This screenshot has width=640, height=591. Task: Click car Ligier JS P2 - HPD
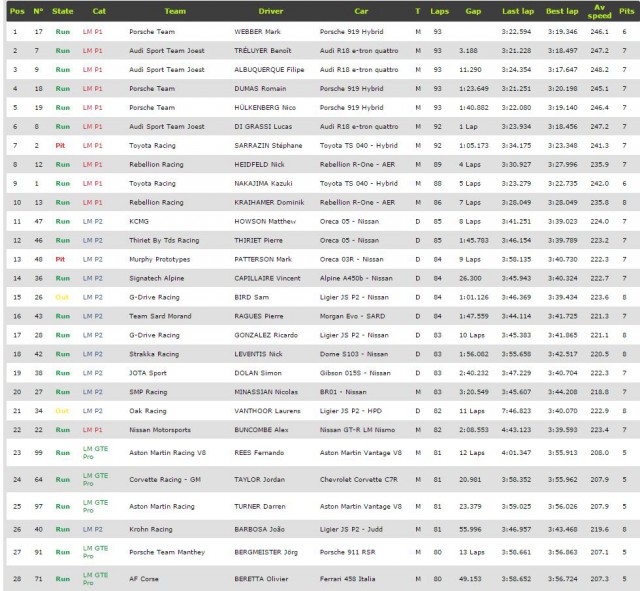pos(351,411)
